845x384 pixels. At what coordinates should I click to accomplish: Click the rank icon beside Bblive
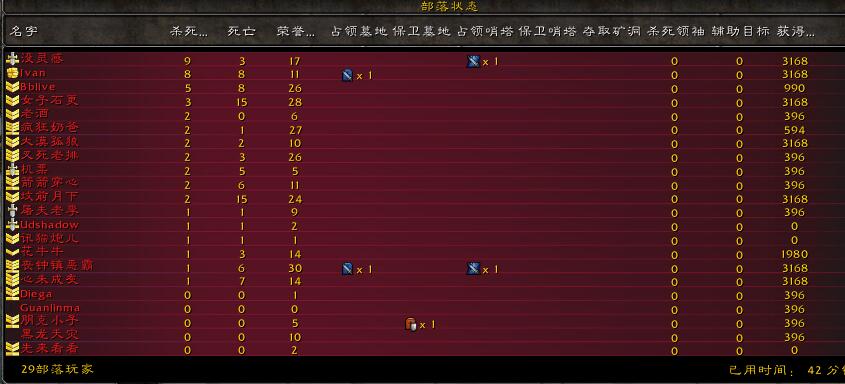(x=12, y=87)
